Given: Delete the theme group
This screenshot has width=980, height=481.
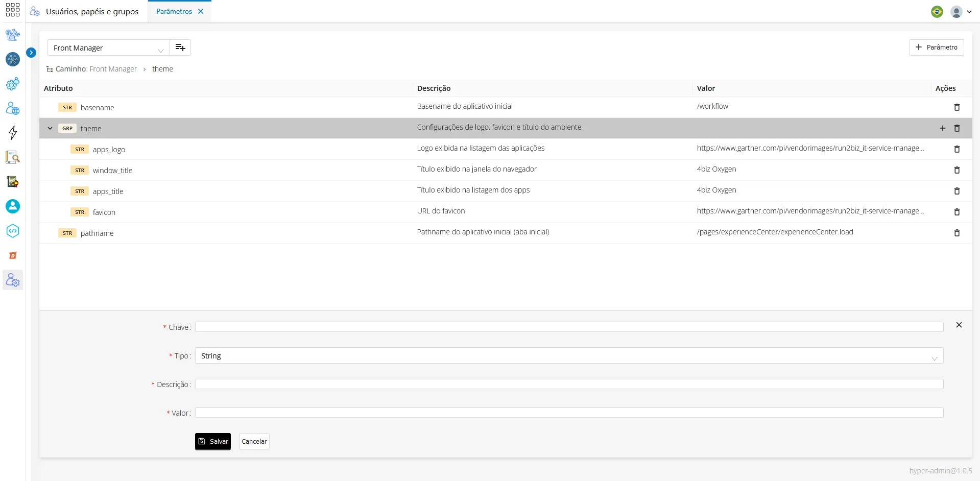Looking at the screenshot, I should tap(957, 128).
